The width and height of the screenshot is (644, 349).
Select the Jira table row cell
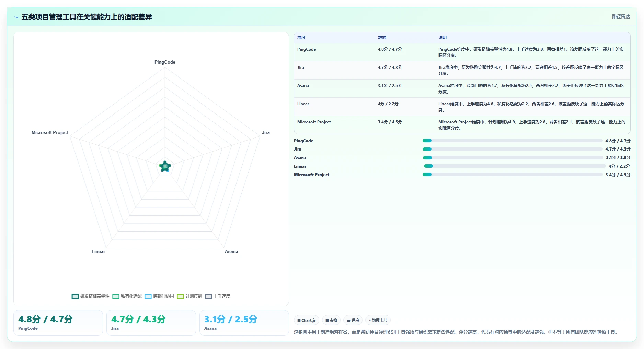coord(301,68)
